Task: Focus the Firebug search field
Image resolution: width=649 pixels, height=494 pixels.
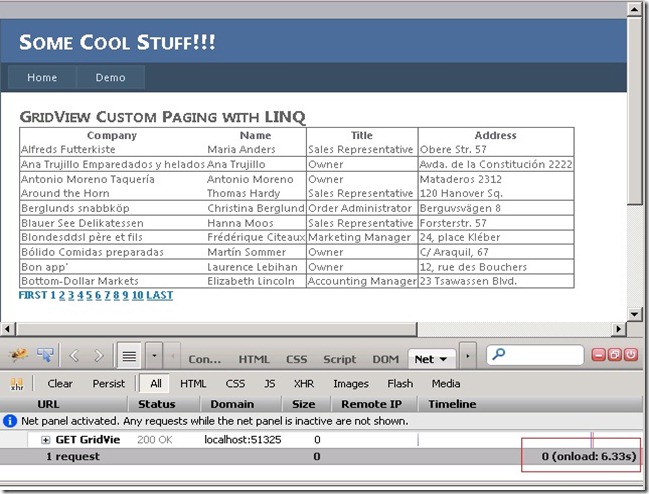Action: coord(535,355)
